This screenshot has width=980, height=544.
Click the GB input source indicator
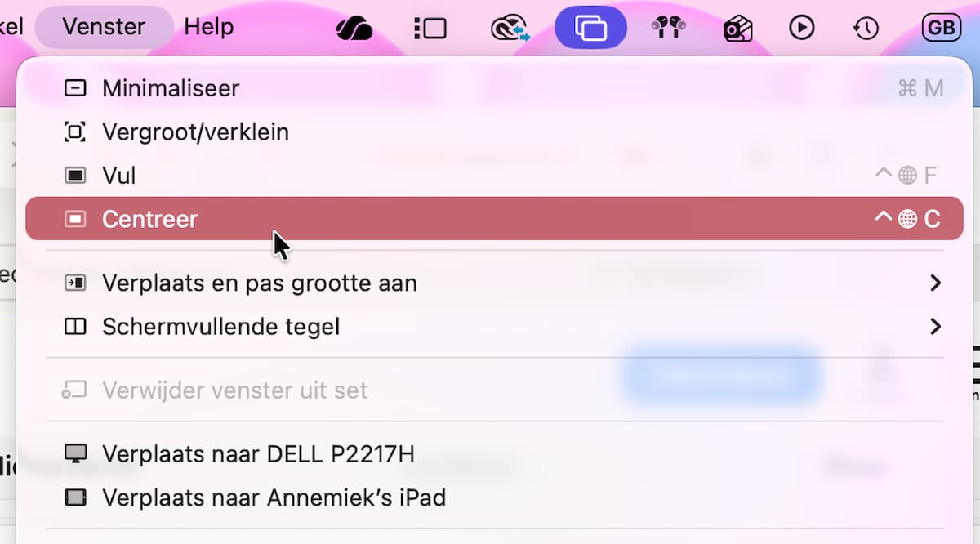tap(941, 28)
